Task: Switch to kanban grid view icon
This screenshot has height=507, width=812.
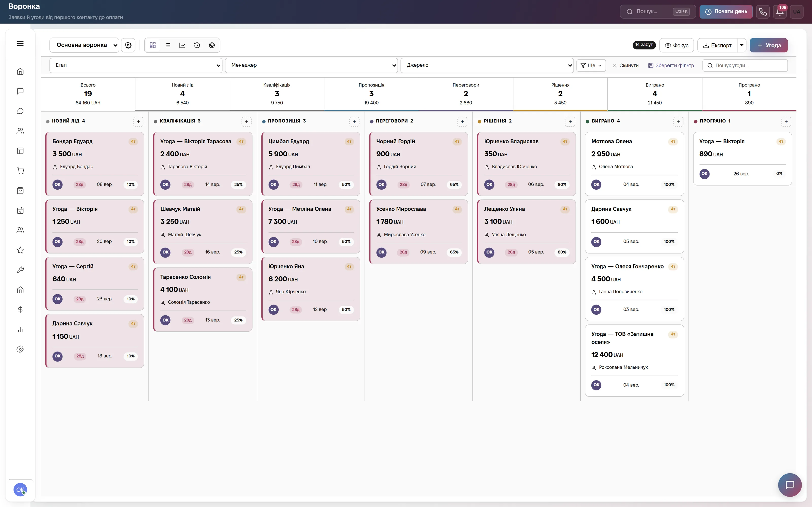Action: point(153,45)
